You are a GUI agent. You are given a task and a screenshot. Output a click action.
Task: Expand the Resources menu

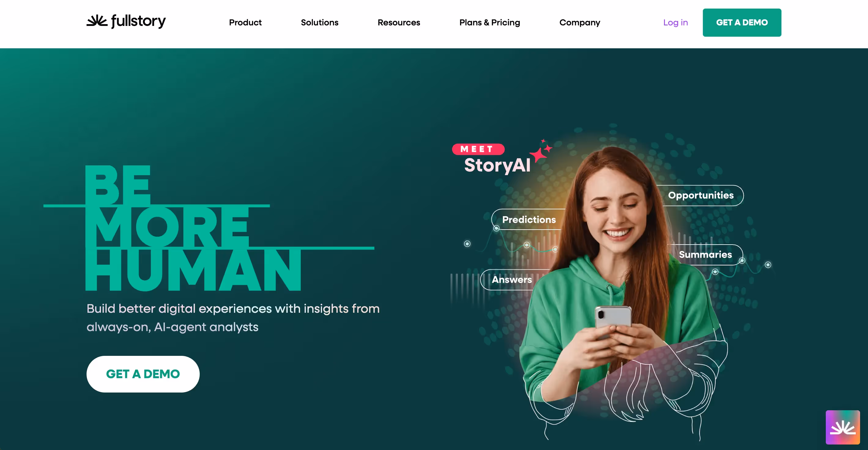tap(399, 23)
